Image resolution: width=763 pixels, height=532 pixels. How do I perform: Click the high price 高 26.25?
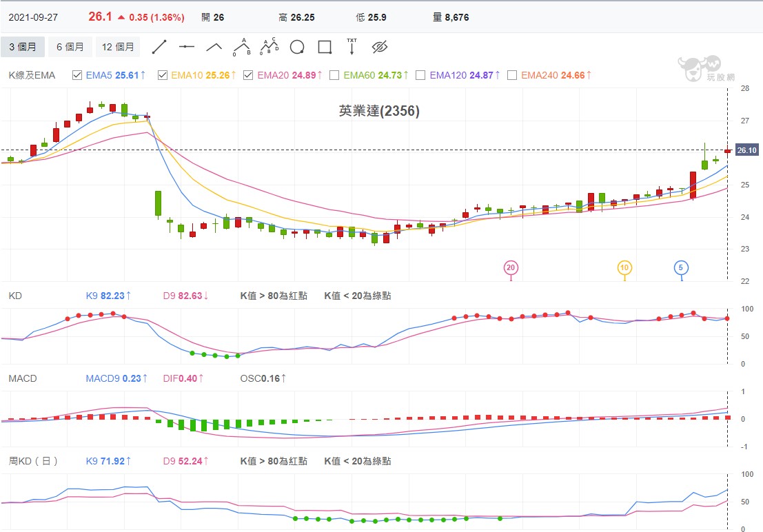pyautogui.click(x=296, y=17)
